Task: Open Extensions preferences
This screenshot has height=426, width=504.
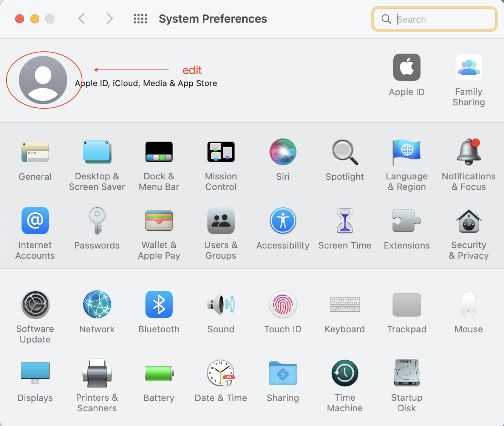Action: coord(407,221)
